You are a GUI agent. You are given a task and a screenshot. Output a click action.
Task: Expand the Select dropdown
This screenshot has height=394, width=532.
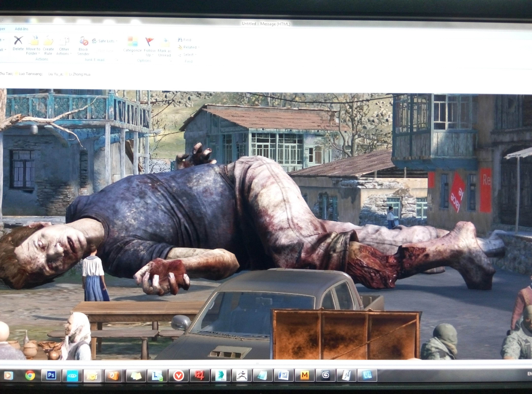[196, 55]
